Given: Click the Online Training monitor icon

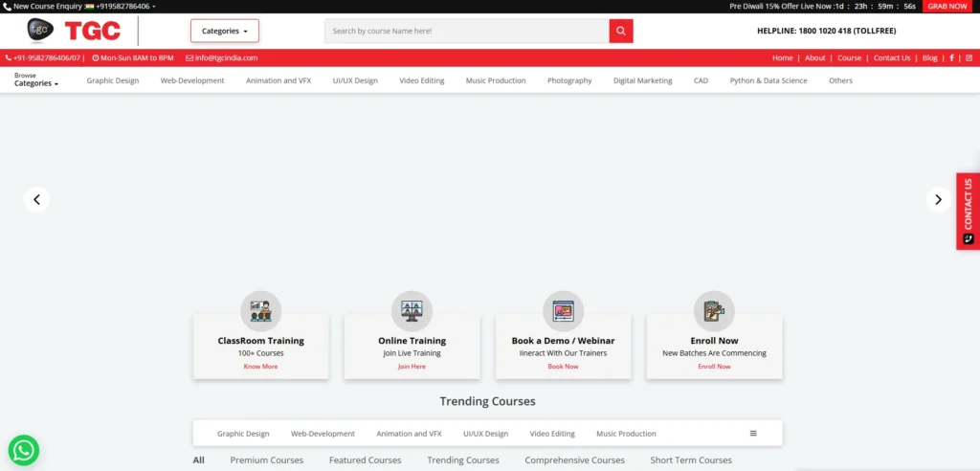Looking at the screenshot, I should point(412,311).
